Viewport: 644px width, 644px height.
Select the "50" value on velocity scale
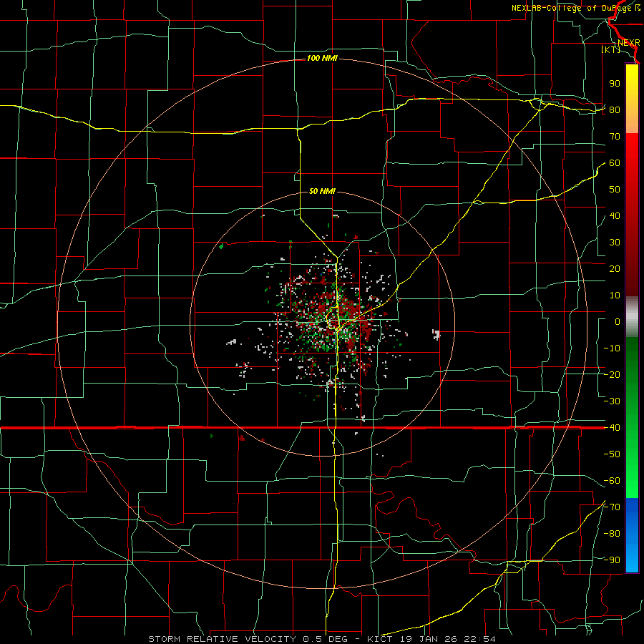pyautogui.click(x=615, y=190)
